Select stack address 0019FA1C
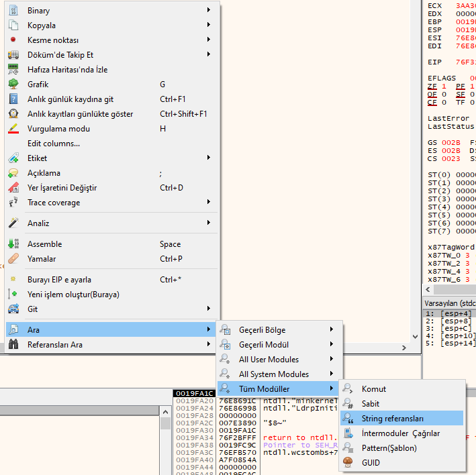This screenshot has width=476, height=475. tap(195, 393)
